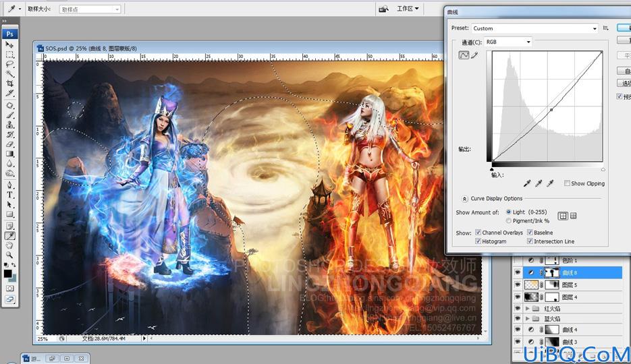
Task: Expand the 蓝火焰 layer group
Action: coord(528,319)
